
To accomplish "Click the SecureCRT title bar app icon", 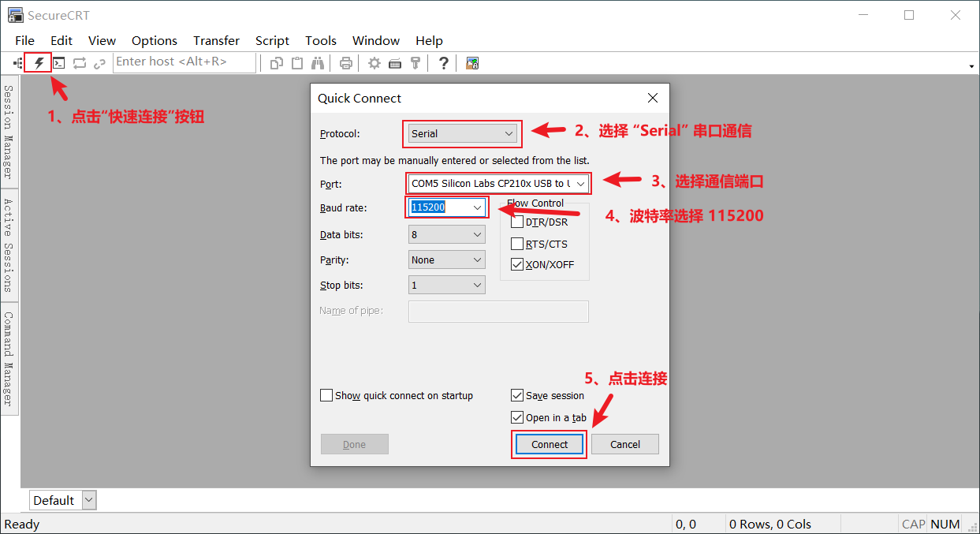I will [x=15, y=15].
